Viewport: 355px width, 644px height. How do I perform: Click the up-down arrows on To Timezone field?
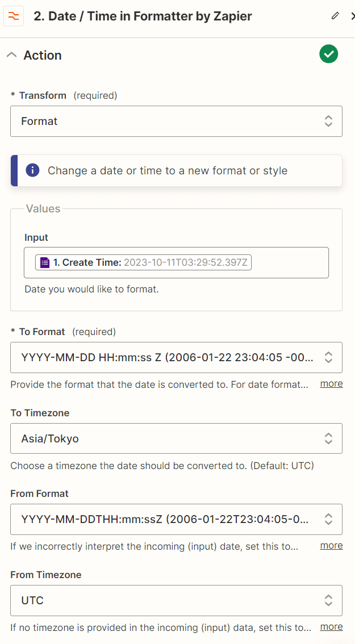(328, 438)
